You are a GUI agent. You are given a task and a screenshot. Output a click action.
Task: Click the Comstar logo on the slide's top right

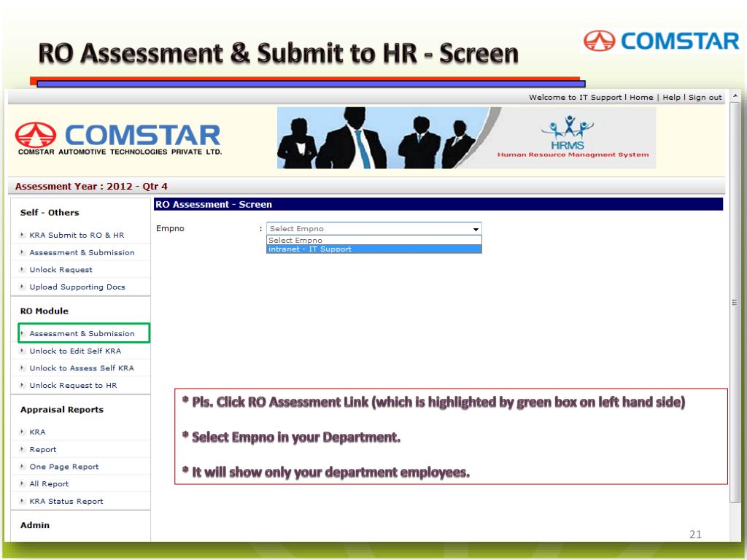[x=661, y=41]
